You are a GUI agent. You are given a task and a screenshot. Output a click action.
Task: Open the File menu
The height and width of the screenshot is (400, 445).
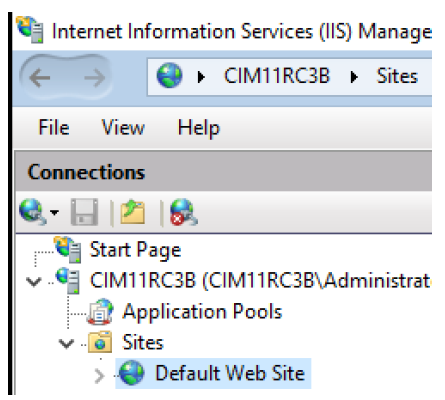[54, 128]
